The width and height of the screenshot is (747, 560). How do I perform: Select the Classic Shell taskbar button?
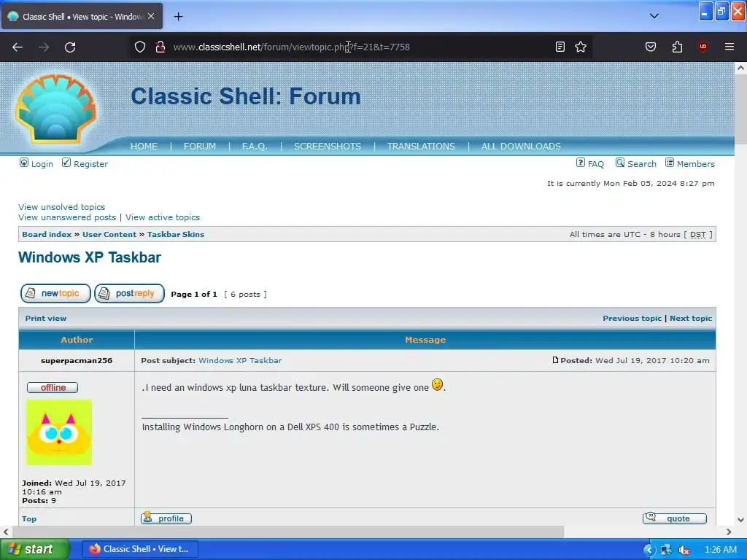pyautogui.click(x=140, y=549)
